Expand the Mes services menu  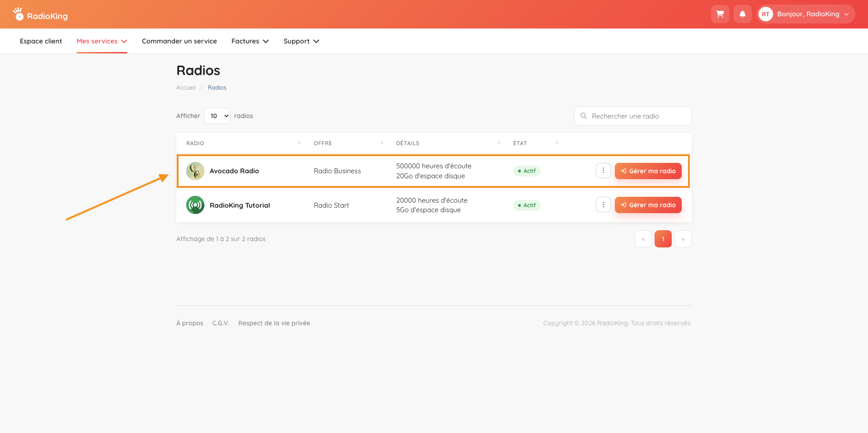102,41
